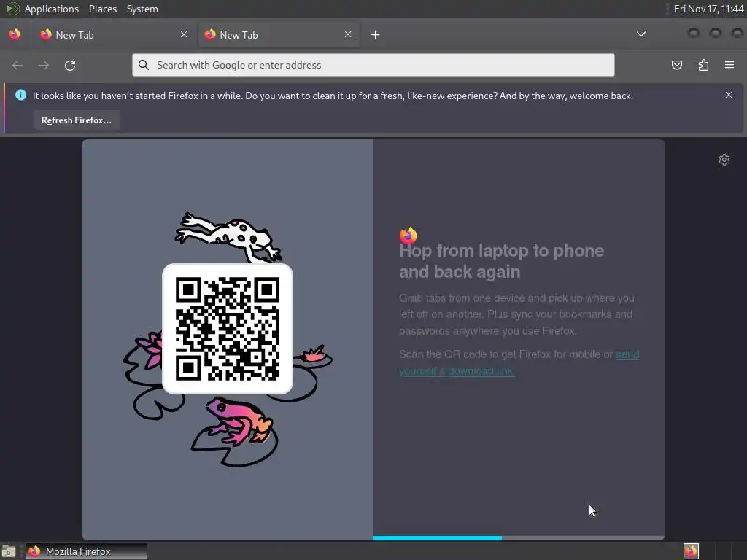
Task: Open the Firefox View pinned icon
Action: tap(15, 34)
